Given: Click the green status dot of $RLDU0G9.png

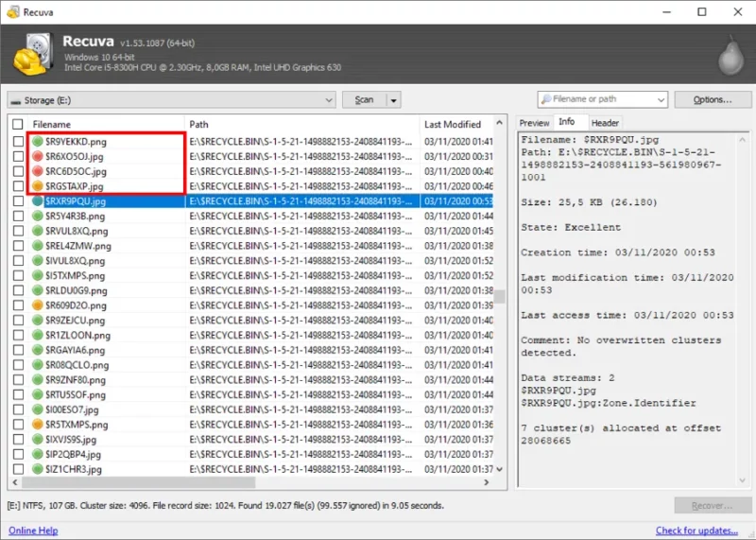Looking at the screenshot, I should coord(38,290).
